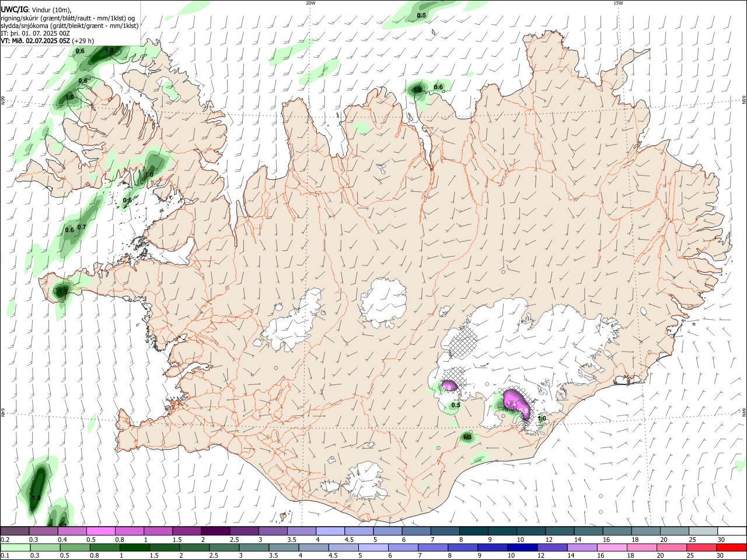747x560 pixels.
Task: Click the white 1.4 snowfall value
Action: (x=512, y=403)
